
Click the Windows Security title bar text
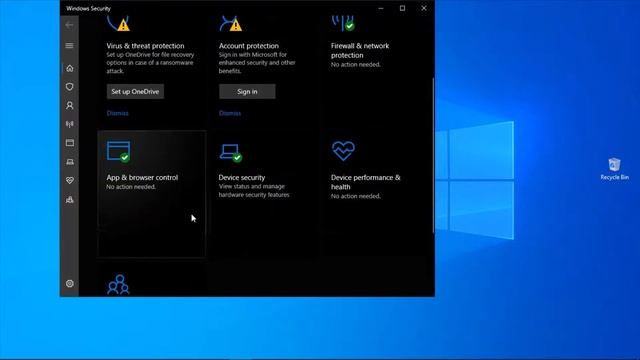tap(89, 8)
